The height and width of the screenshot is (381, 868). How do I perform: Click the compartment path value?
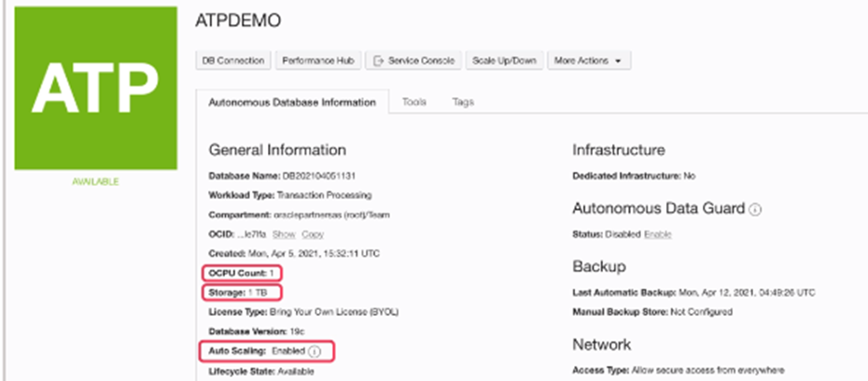(331, 215)
